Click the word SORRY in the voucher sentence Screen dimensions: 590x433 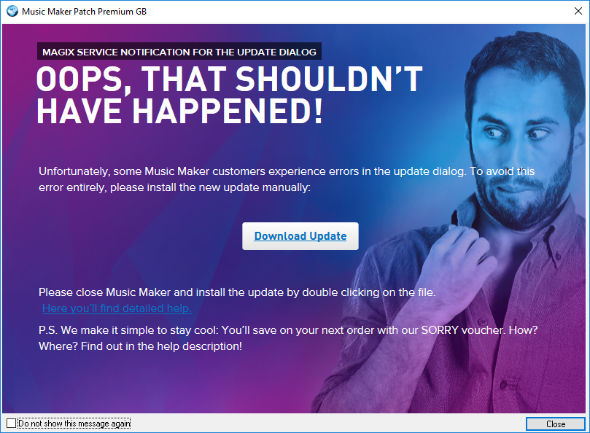(439, 330)
